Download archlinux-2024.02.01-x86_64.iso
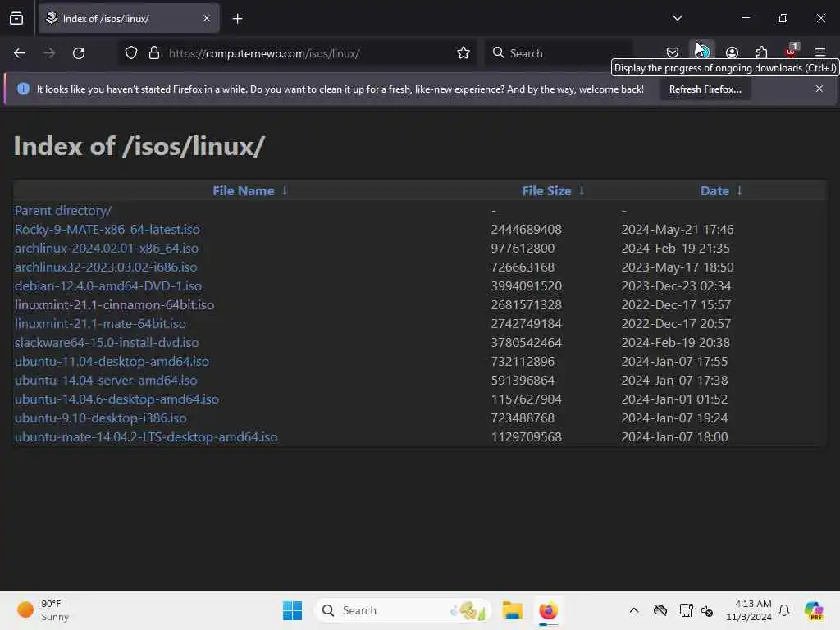The height and width of the screenshot is (630, 840). [x=106, y=249]
